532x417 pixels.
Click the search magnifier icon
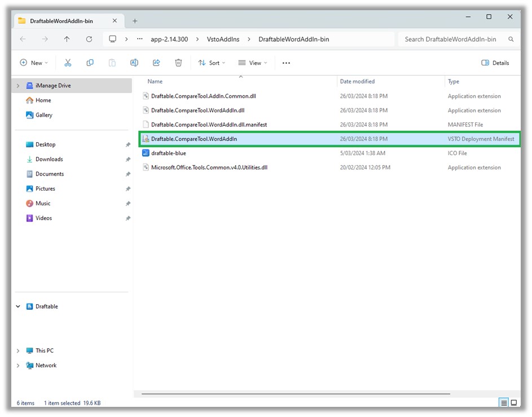click(511, 39)
